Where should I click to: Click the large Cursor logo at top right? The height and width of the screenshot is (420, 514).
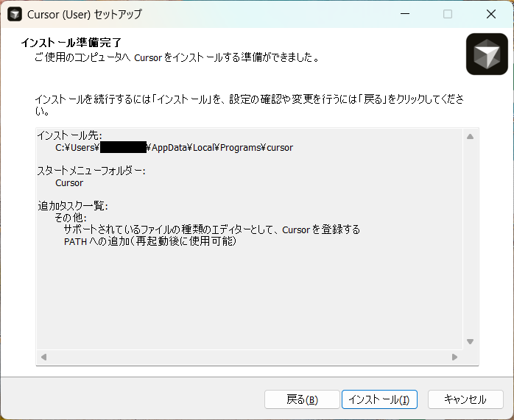tap(487, 54)
